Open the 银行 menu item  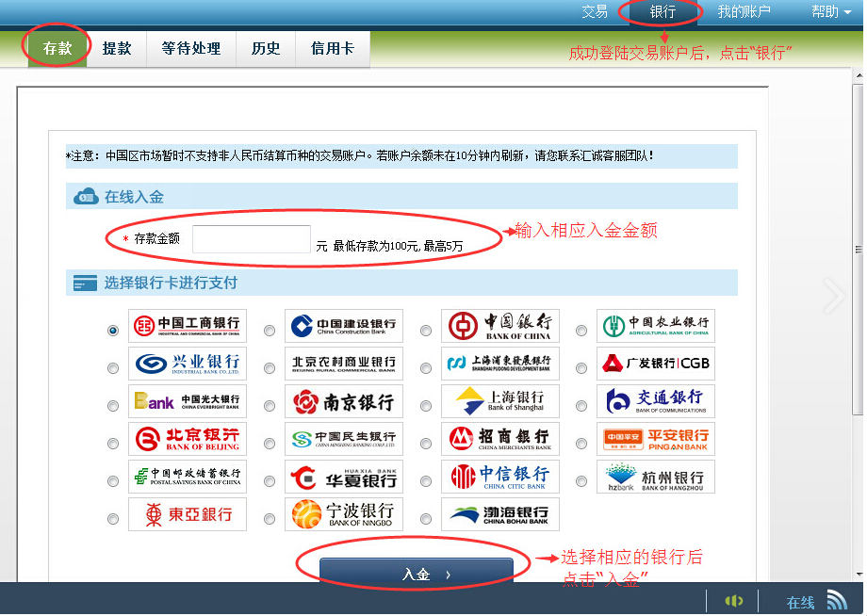click(x=663, y=11)
